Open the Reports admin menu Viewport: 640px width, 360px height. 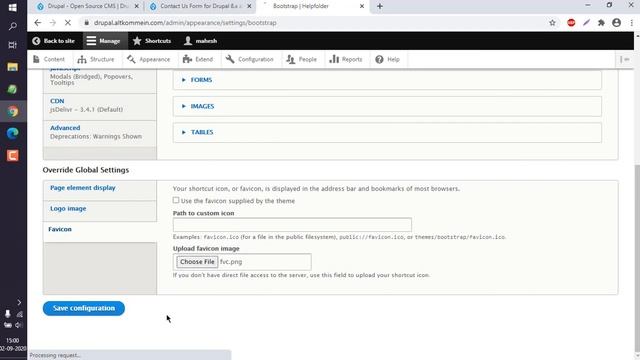[346, 60]
